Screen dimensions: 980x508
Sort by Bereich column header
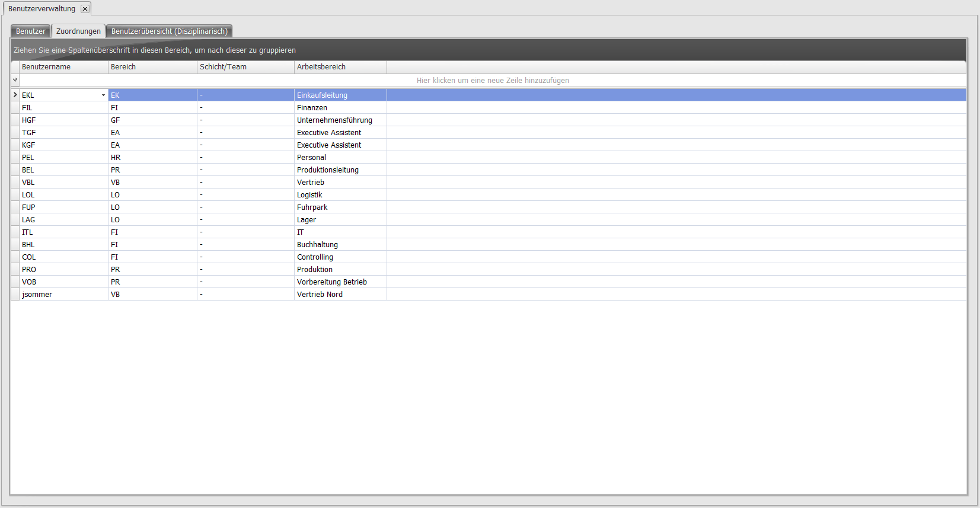pos(152,67)
